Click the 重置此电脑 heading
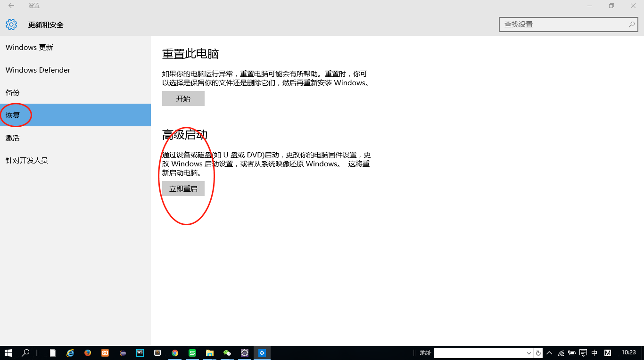The height and width of the screenshot is (360, 644). point(190,54)
